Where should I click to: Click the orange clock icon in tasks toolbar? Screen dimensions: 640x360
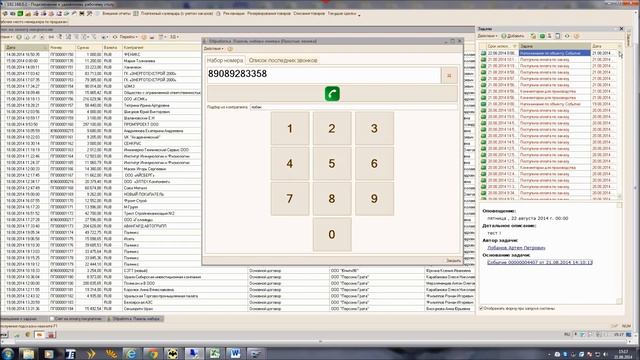point(576,36)
